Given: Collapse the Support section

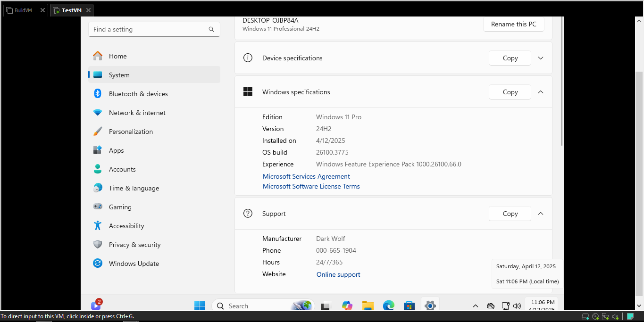Looking at the screenshot, I should [x=541, y=214].
